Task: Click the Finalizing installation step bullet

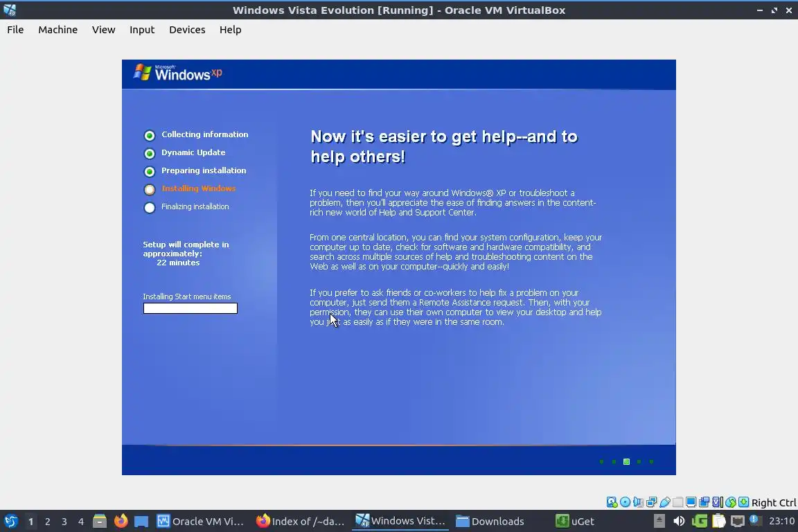Action: coord(149,207)
